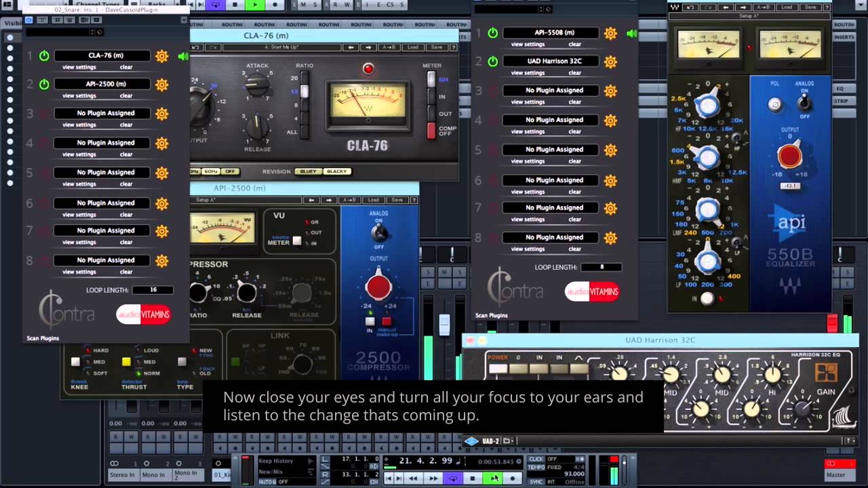Adjust red OUTPUT knob on API 550B
868x488 pixels.
coord(789,156)
